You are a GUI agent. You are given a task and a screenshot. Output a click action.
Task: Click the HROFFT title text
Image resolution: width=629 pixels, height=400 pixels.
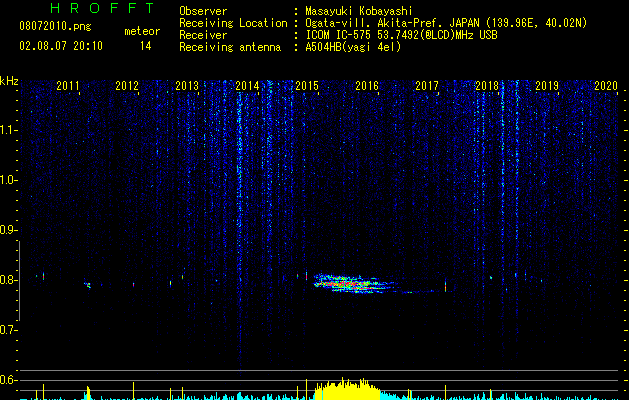pyautogui.click(x=103, y=8)
